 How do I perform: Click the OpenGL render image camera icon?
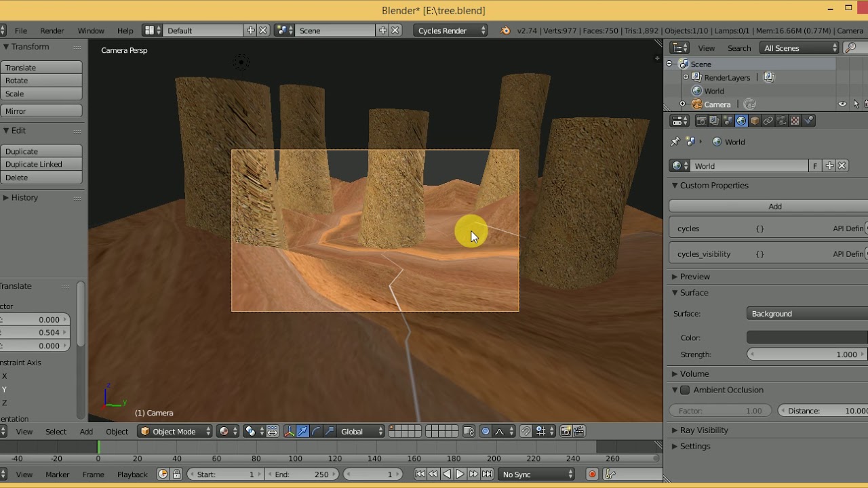coord(566,431)
